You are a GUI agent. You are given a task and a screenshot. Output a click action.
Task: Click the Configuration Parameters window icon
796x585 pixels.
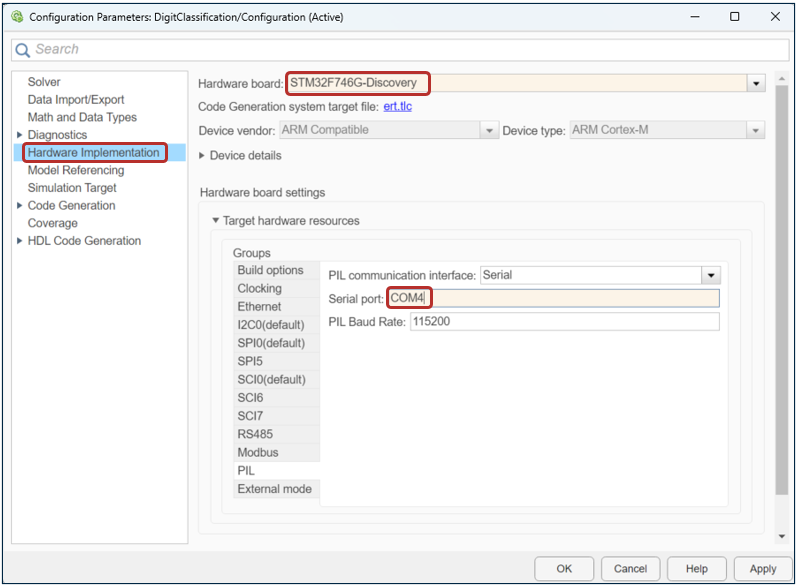[15, 17]
